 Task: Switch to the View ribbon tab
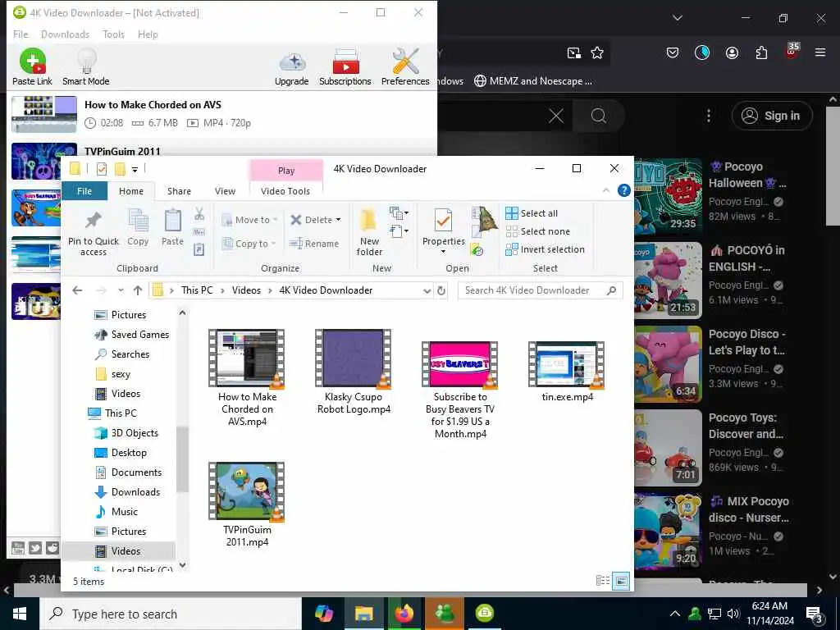pyautogui.click(x=225, y=191)
